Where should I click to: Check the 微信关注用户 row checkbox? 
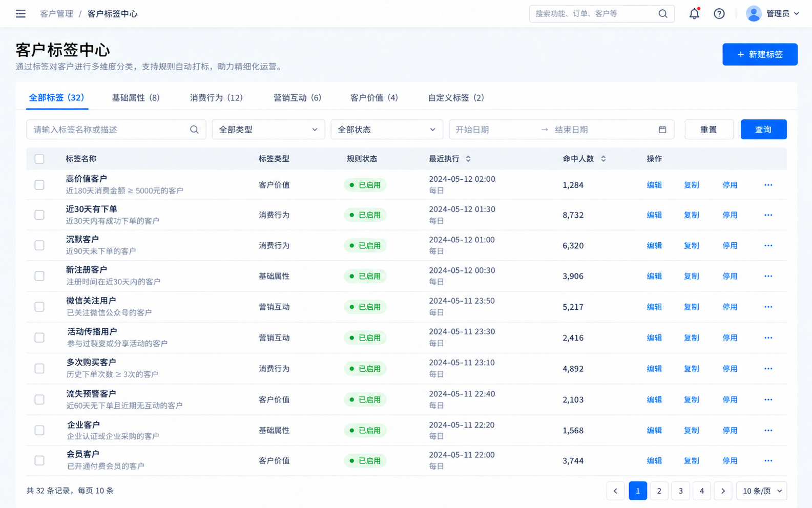pos(39,307)
